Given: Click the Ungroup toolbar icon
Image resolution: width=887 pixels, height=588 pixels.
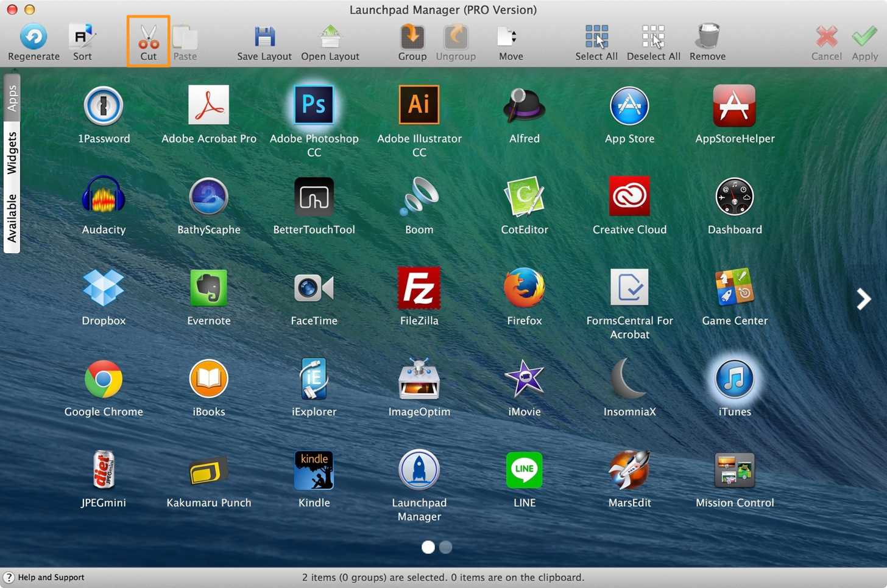Looking at the screenshot, I should coord(456,37).
